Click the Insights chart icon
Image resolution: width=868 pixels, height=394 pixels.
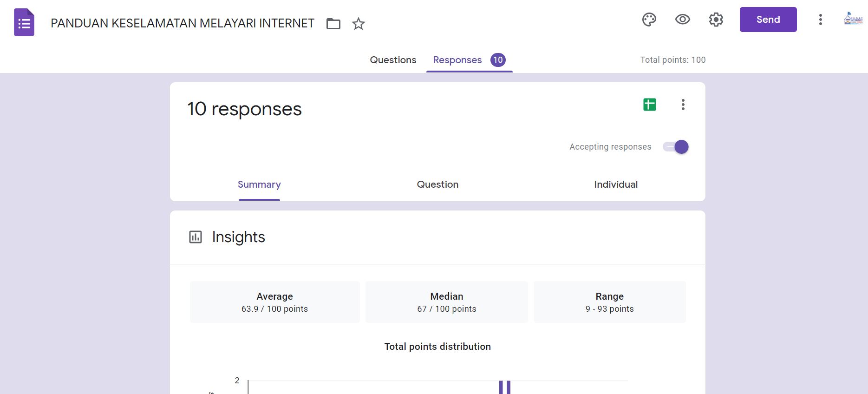tap(196, 237)
